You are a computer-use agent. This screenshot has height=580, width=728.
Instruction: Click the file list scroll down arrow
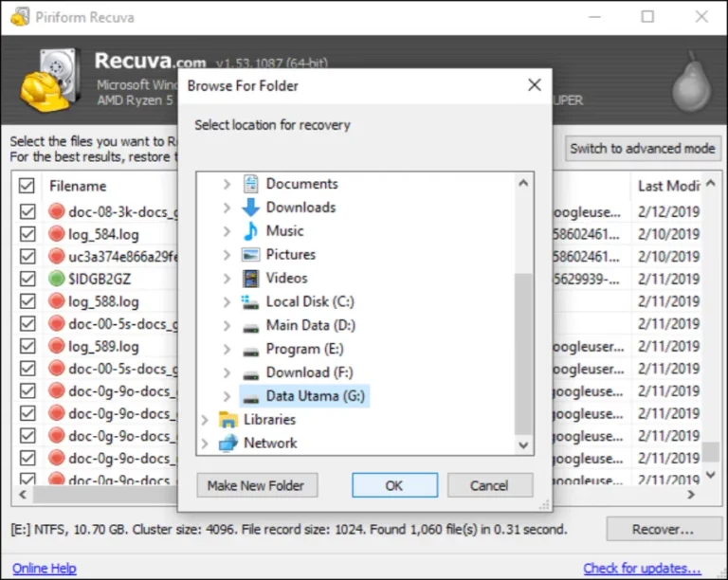[711, 475]
